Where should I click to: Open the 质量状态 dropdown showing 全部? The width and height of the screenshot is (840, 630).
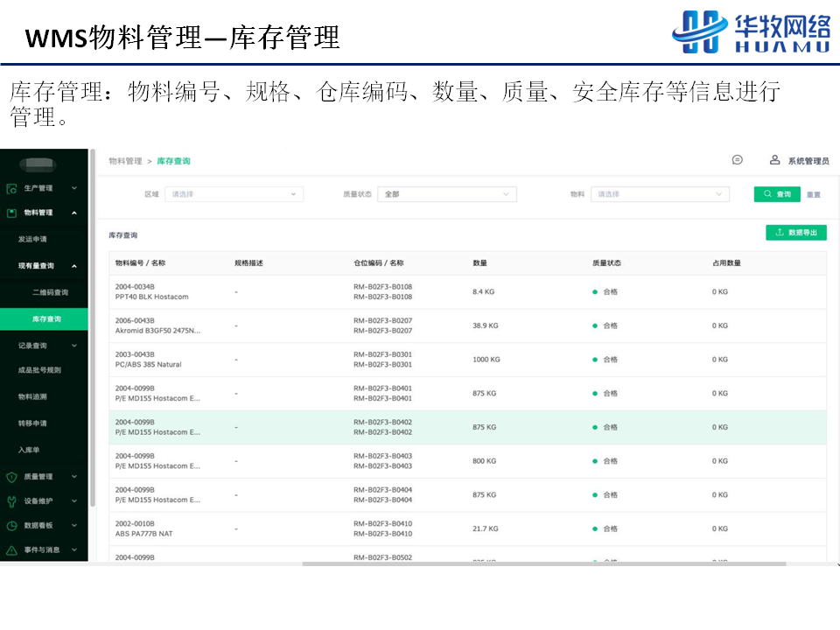(x=447, y=194)
